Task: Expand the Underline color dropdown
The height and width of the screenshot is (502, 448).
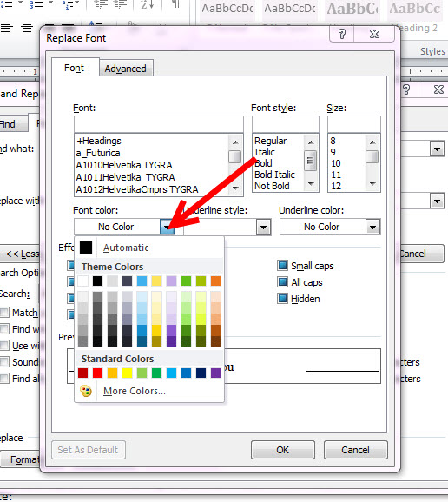Action: [372, 227]
